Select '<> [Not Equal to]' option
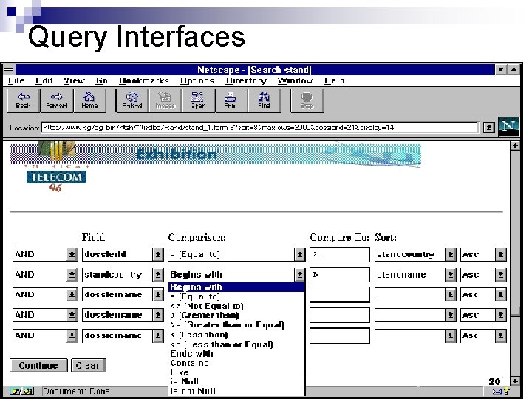532x399 pixels. (236, 306)
